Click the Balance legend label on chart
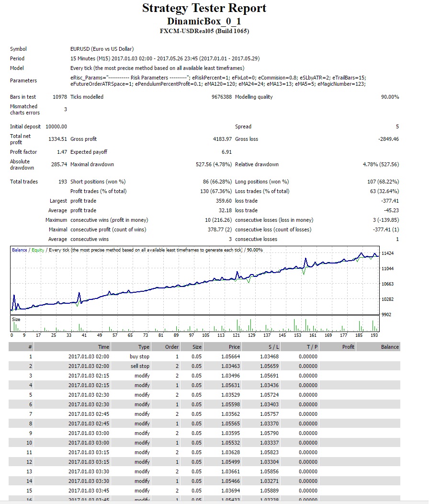This screenshot has width=430, height=504. (20, 250)
